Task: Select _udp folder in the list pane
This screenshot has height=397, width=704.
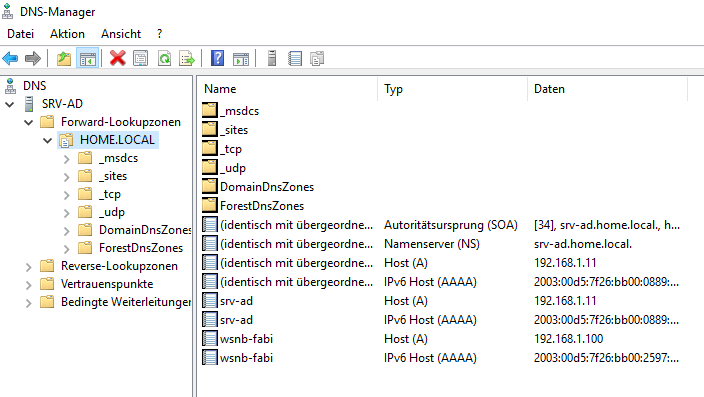Action: (233, 168)
